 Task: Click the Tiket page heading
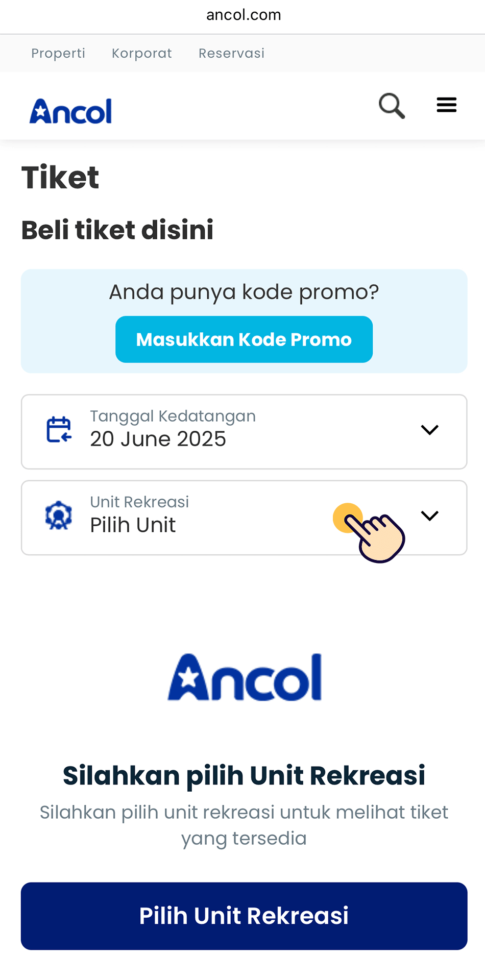[60, 178]
